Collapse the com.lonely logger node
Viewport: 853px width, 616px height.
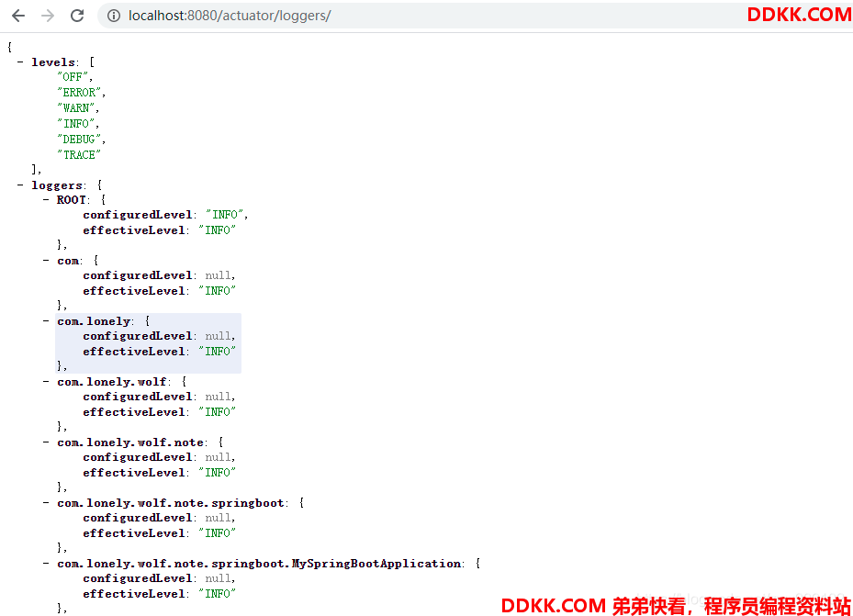coord(46,321)
